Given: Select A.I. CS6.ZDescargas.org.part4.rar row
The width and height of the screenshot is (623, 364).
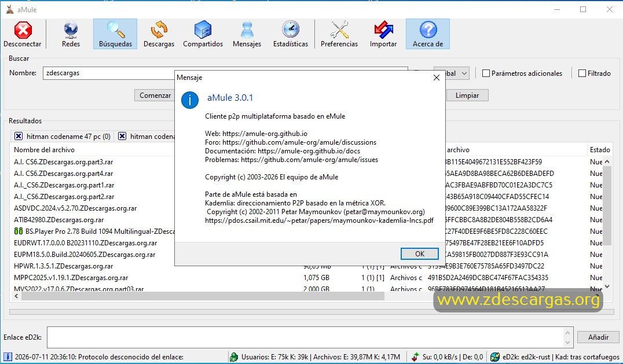Looking at the screenshot, I should (64, 174).
